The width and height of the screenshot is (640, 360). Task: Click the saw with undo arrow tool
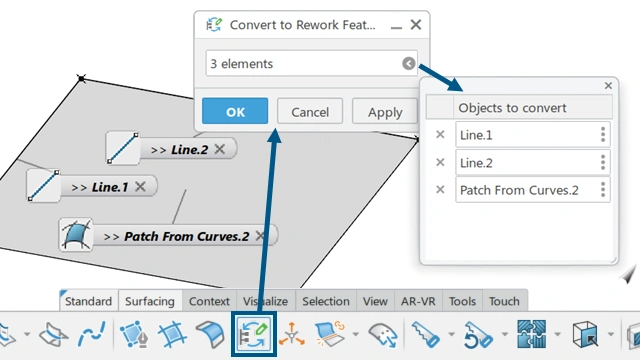point(478,334)
